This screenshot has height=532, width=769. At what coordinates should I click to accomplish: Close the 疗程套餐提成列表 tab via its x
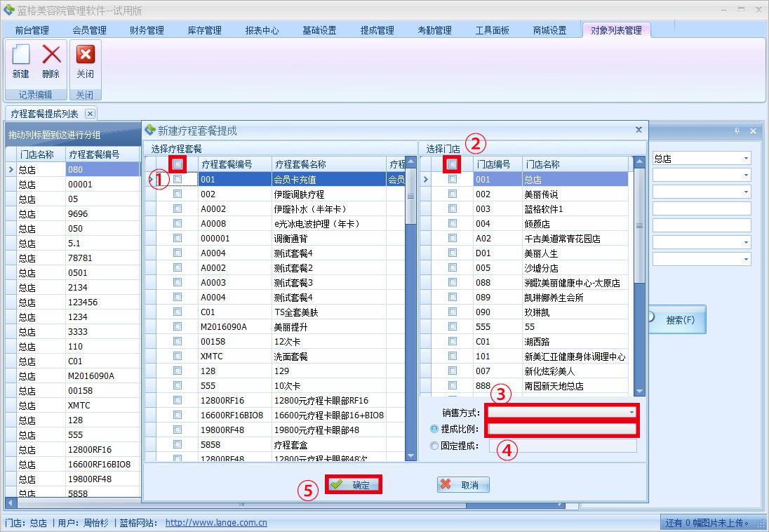click(90, 114)
